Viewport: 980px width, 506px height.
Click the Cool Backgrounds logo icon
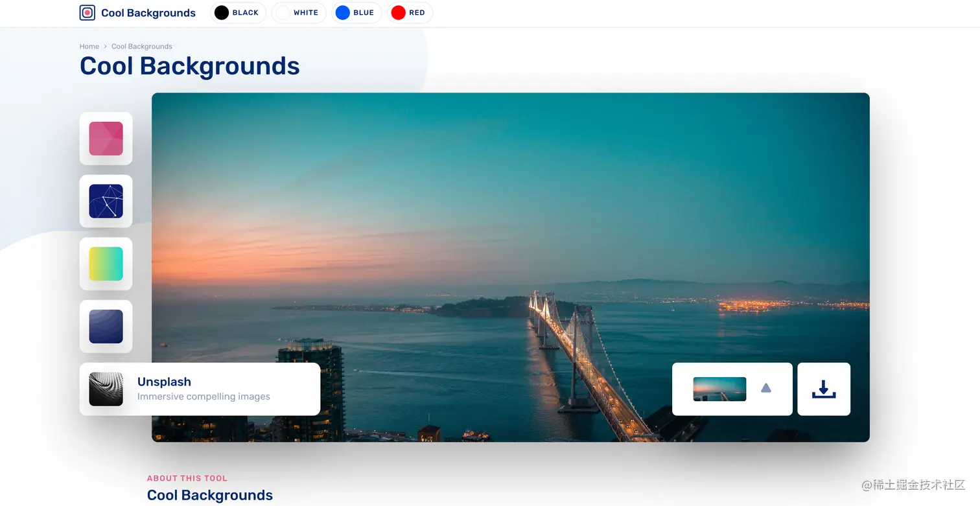87,12
